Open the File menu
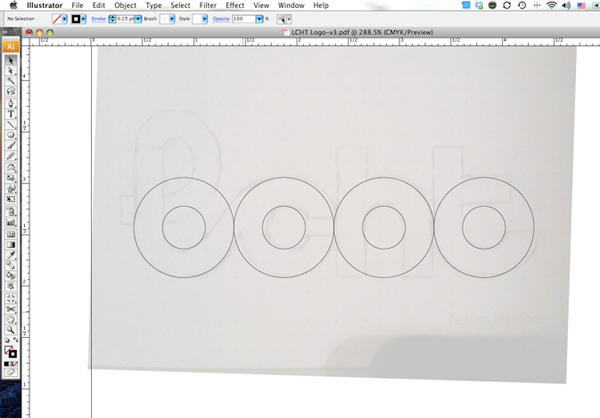Image resolution: width=600 pixels, height=418 pixels. pyautogui.click(x=77, y=5)
